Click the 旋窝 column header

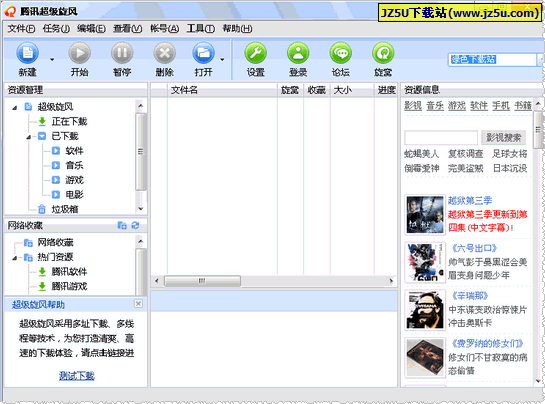click(x=291, y=90)
